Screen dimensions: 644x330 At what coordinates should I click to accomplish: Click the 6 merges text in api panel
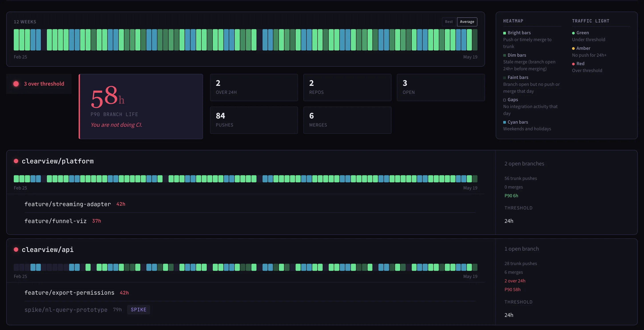pos(513,272)
